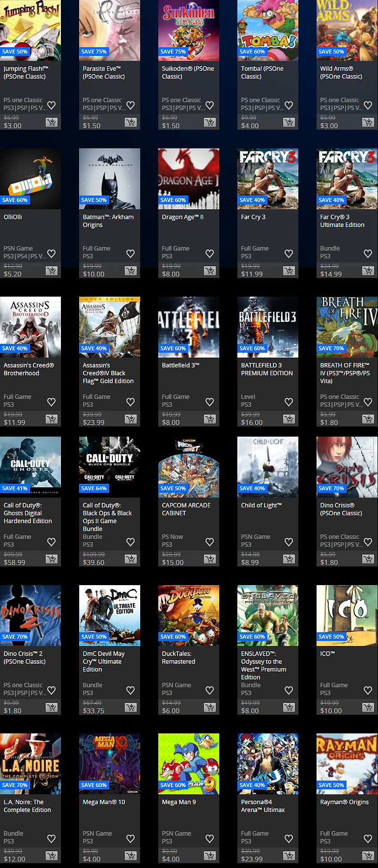Open OlliOlli cover thumbnail

pos(30,179)
